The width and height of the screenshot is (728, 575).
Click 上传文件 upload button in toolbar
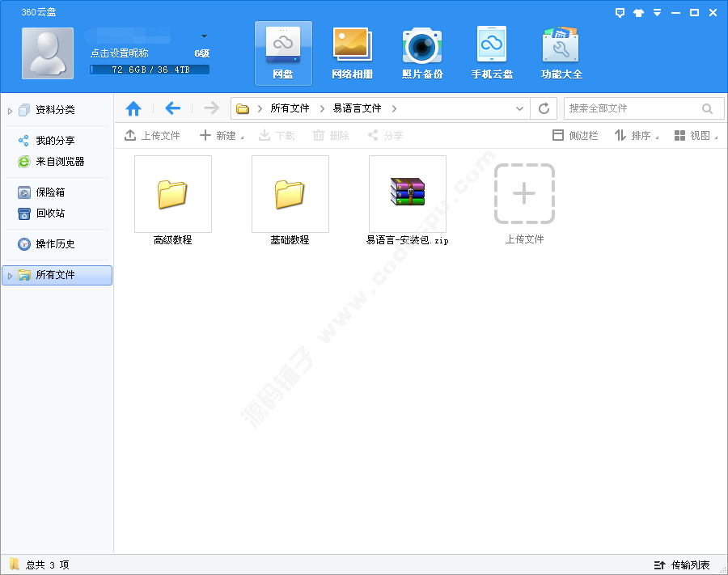click(x=152, y=136)
